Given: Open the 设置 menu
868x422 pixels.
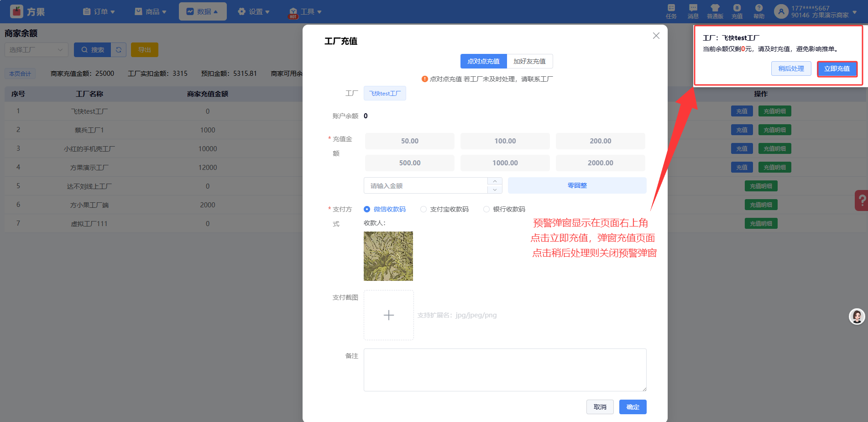Looking at the screenshot, I should (x=253, y=11).
